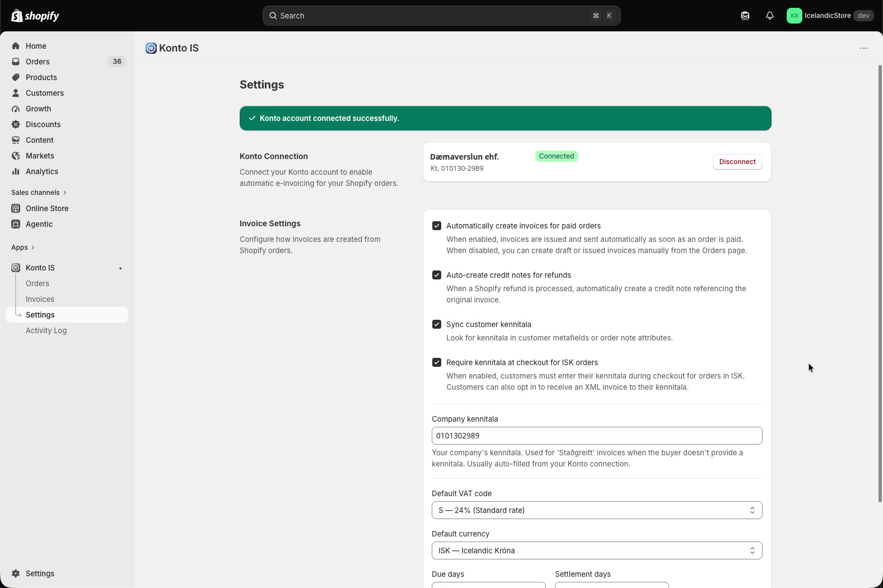Viewport: 883px width, 588px height.
Task: Open the three-dot menu in app header
Action: (864, 48)
